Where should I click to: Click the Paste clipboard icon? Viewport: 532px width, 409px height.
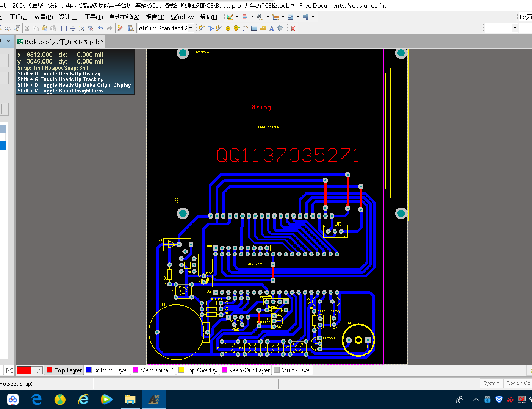pyautogui.click(x=44, y=28)
